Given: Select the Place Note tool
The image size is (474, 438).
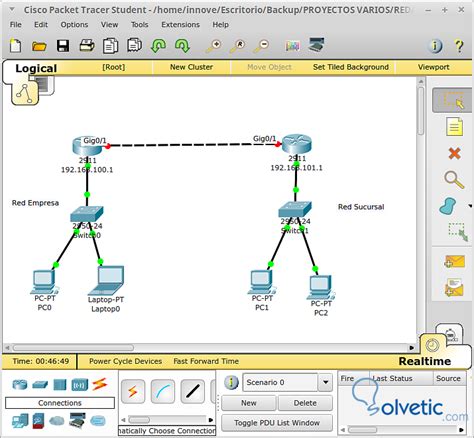Looking at the screenshot, I should pyautogui.click(x=455, y=127).
